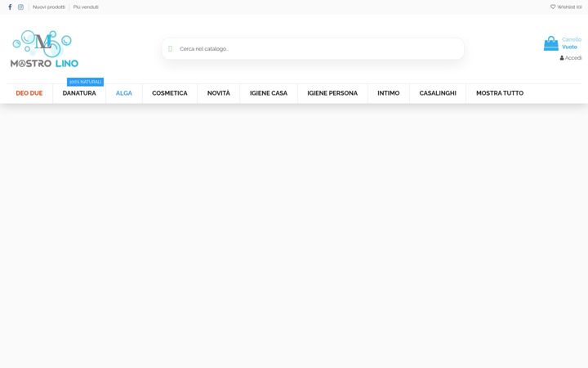Click the 100% Naturali badge
The height and width of the screenshot is (368, 588).
[85, 82]
